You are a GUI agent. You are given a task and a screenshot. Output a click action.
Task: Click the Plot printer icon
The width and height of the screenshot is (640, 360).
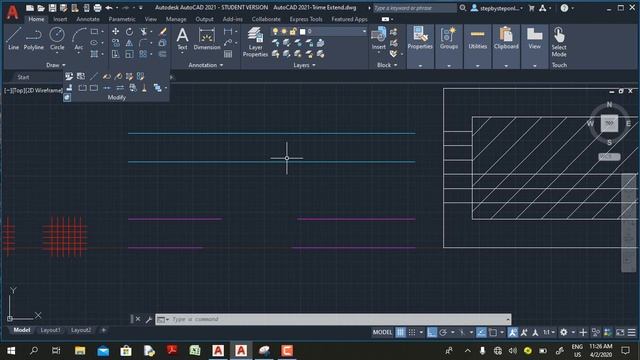pyautogui.click(x=97, y=8)
